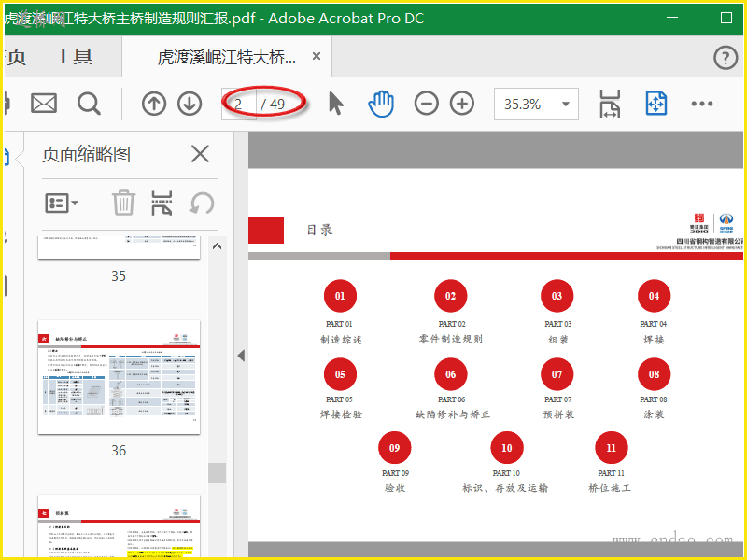Click the red 05 circle 焊接检验

340,374
